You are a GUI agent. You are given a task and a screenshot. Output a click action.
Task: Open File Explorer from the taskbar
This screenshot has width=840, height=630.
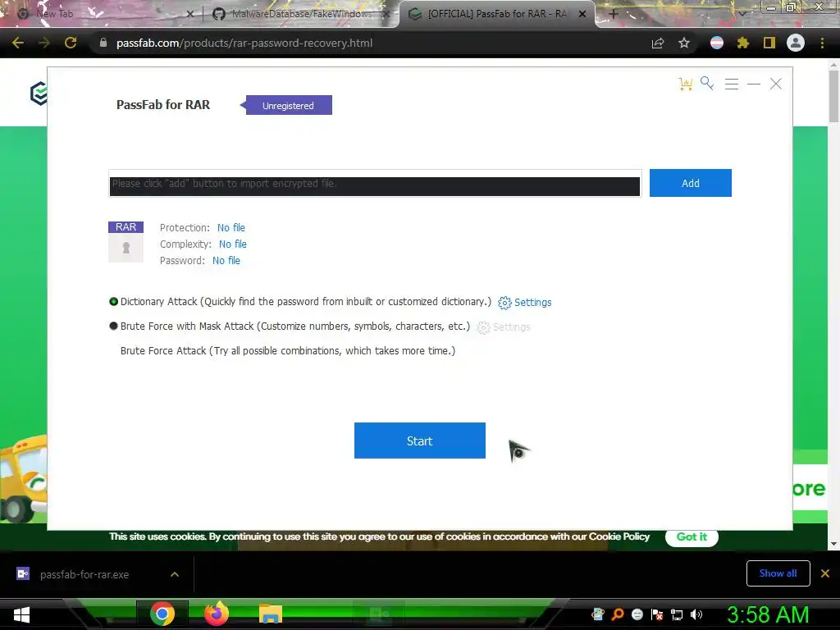coord(271,614)
